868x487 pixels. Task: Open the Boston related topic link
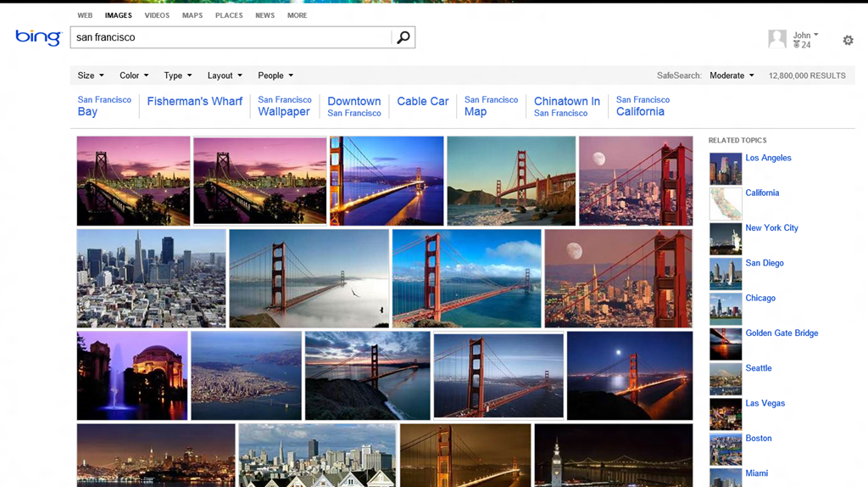pos(759,439)
